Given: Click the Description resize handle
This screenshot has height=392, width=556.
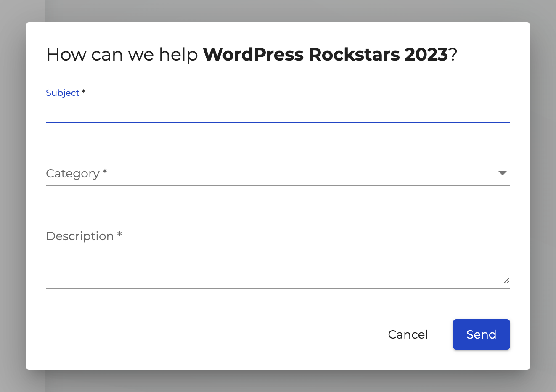Looking at the screenshot, I should tap(506, 281).
